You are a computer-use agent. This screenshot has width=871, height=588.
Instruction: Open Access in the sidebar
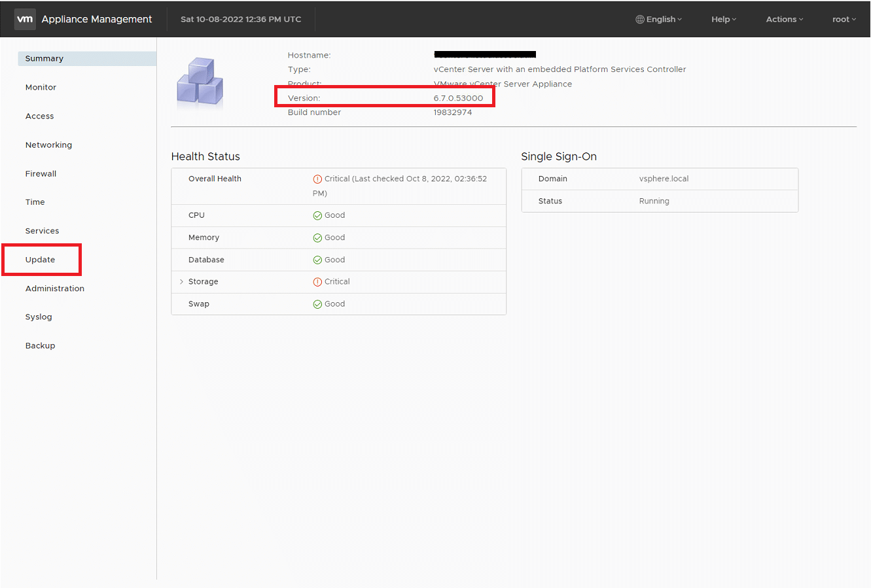click(x=39, y=116)
